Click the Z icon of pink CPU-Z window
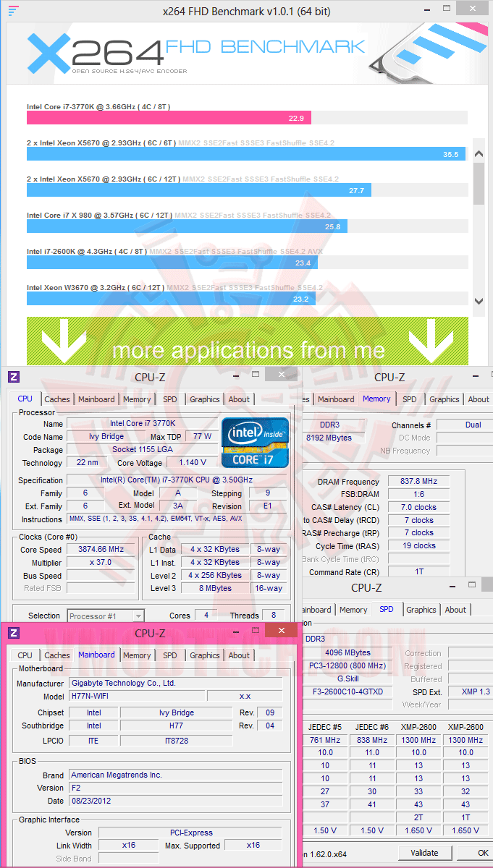The height and width of the screenshot is (868, 493). tap(14, 632)
